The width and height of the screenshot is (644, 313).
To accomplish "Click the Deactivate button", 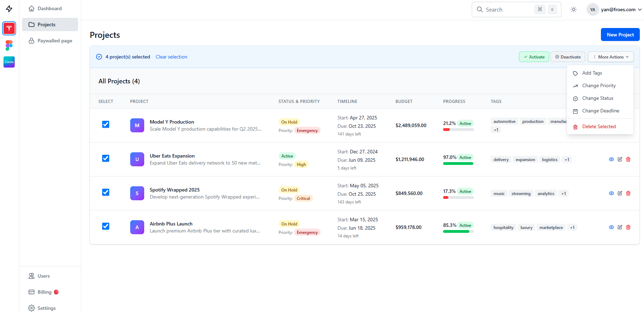I will (x=568, y=57).
